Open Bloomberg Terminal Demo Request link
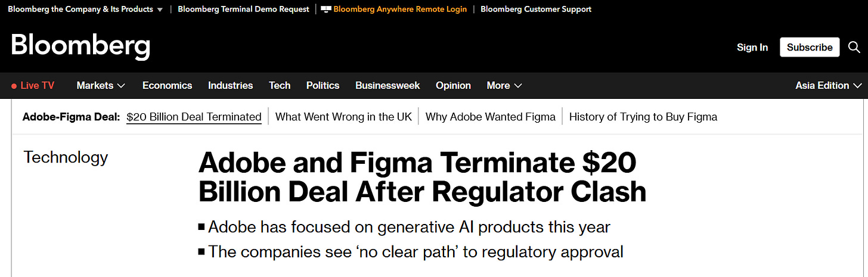Image resolution: width=868 pixels, height=277 pixels. pyautogui.click(x=243, y=10)
